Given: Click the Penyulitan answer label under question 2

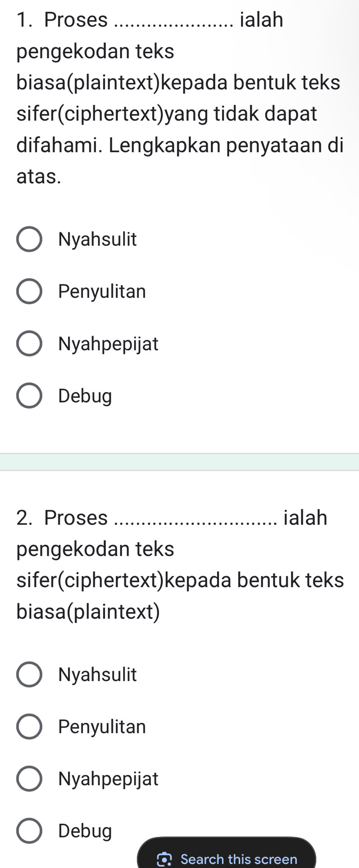Looking at the screenshot, I should (x=101, y=726).
